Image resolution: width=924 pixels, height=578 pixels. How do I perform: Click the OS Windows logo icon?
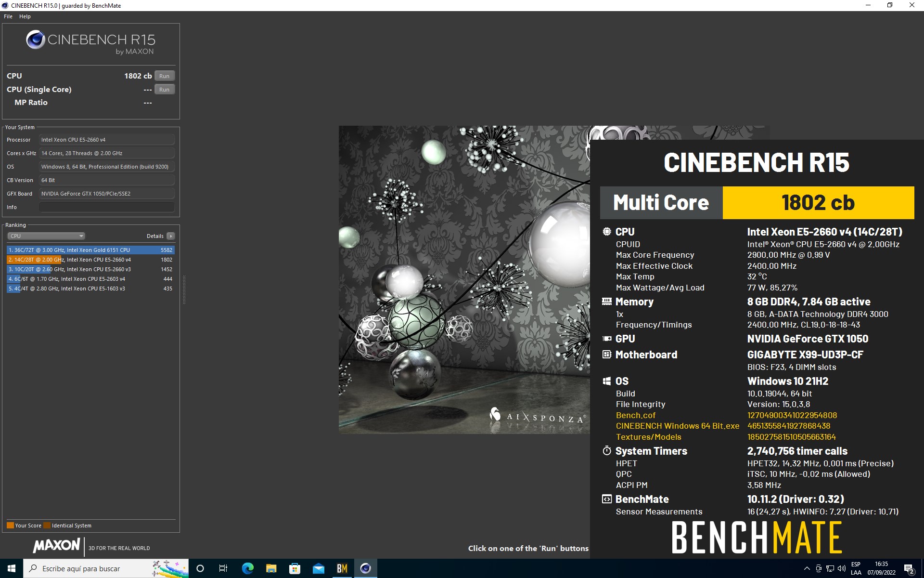(607, 381)
